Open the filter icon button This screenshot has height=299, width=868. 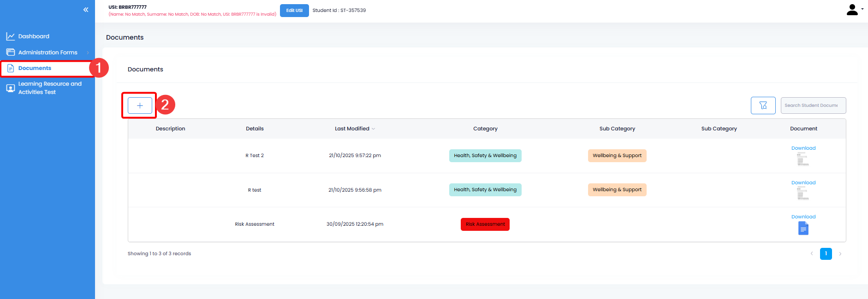coord(763,106)
